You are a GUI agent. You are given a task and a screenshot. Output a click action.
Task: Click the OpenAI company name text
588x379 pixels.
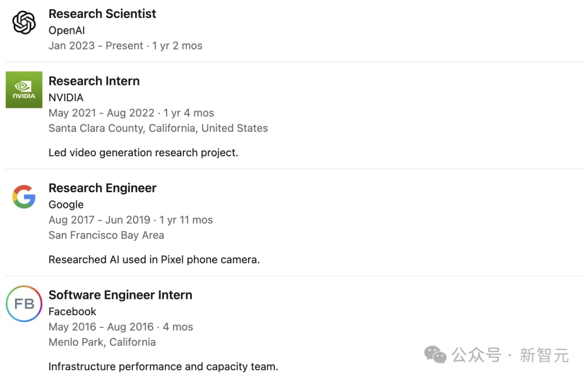tap(66, 30)
